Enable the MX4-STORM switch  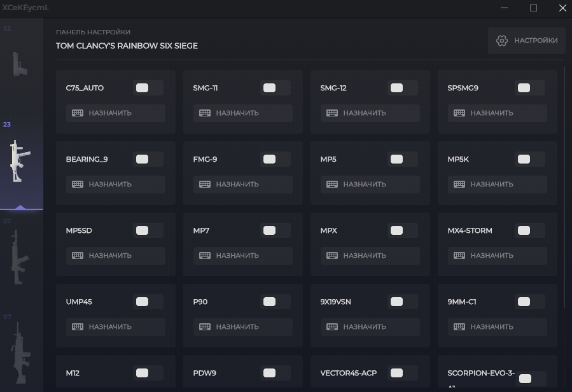[x=530, y=230]
